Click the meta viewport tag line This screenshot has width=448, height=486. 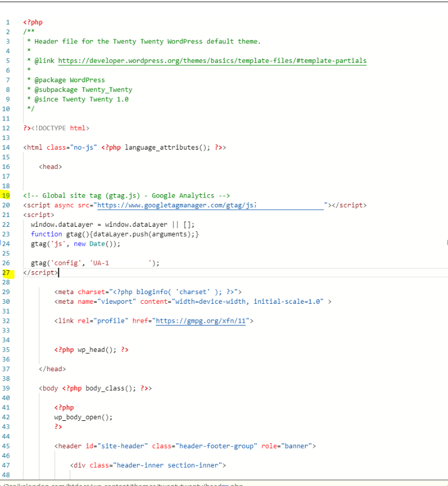(193, 302)
